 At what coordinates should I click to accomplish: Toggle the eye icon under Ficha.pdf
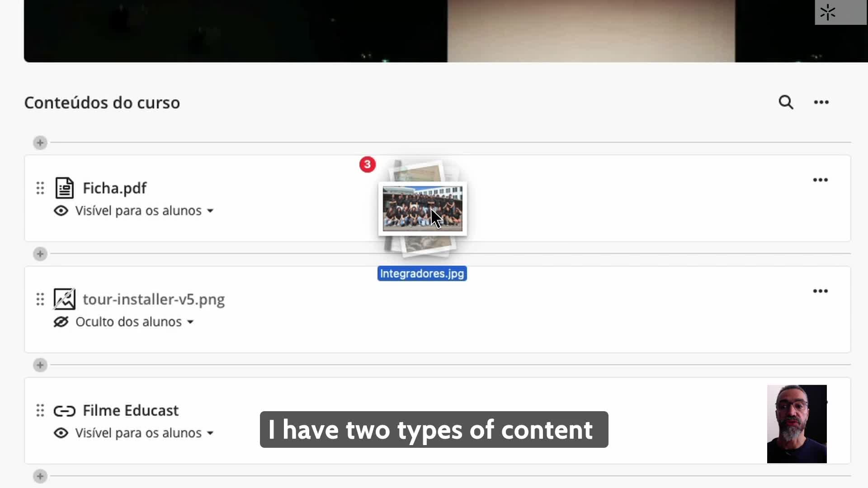point(61,211)
